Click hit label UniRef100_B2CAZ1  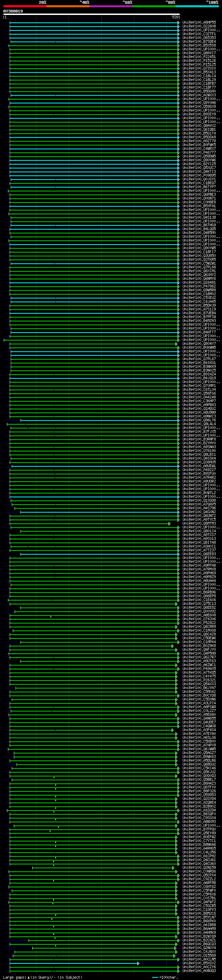click(x=199, y=940)
